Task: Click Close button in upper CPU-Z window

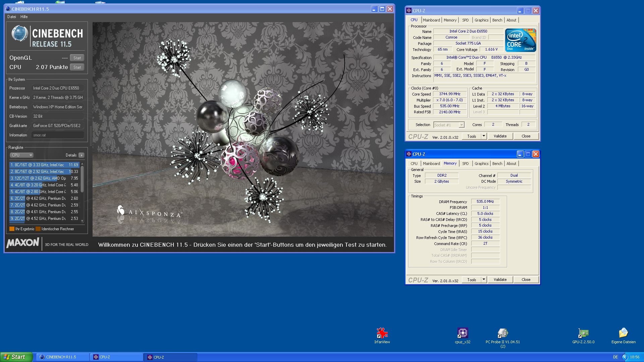Action: click(x=526, y=136)
